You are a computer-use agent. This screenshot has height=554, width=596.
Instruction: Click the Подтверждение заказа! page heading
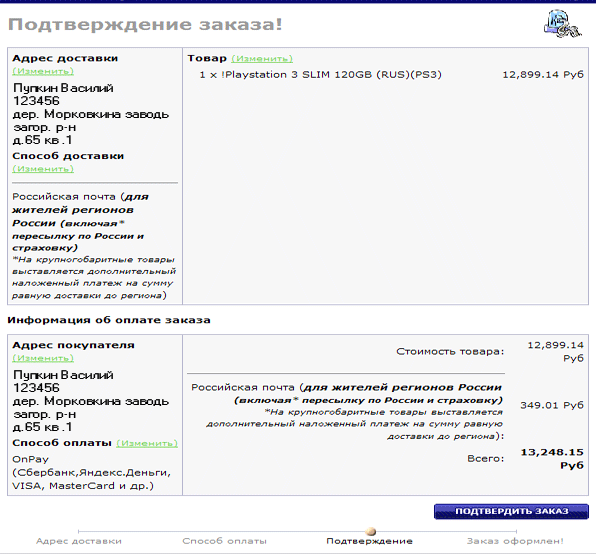(145, 25)
